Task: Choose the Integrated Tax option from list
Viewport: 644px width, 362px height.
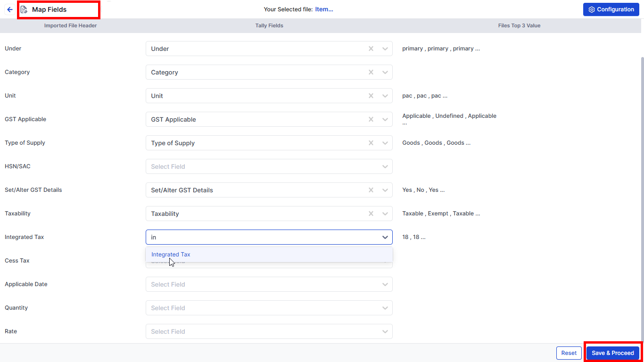Action: 269,255
